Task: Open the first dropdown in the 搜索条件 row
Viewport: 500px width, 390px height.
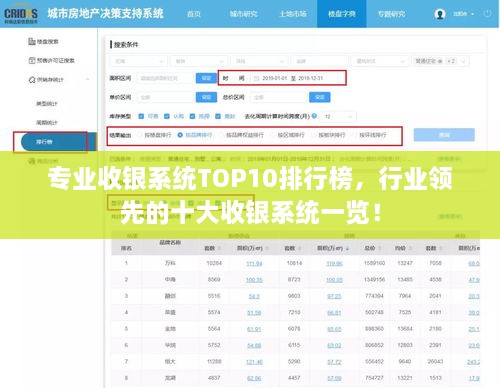Action: [138, 61]
